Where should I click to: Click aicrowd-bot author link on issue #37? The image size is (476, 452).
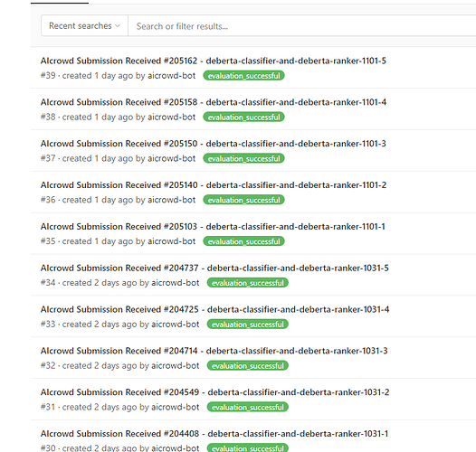pos(171,158)
